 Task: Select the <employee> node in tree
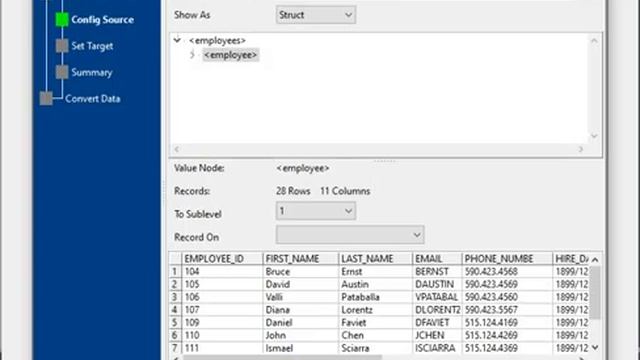coord(231,55)
